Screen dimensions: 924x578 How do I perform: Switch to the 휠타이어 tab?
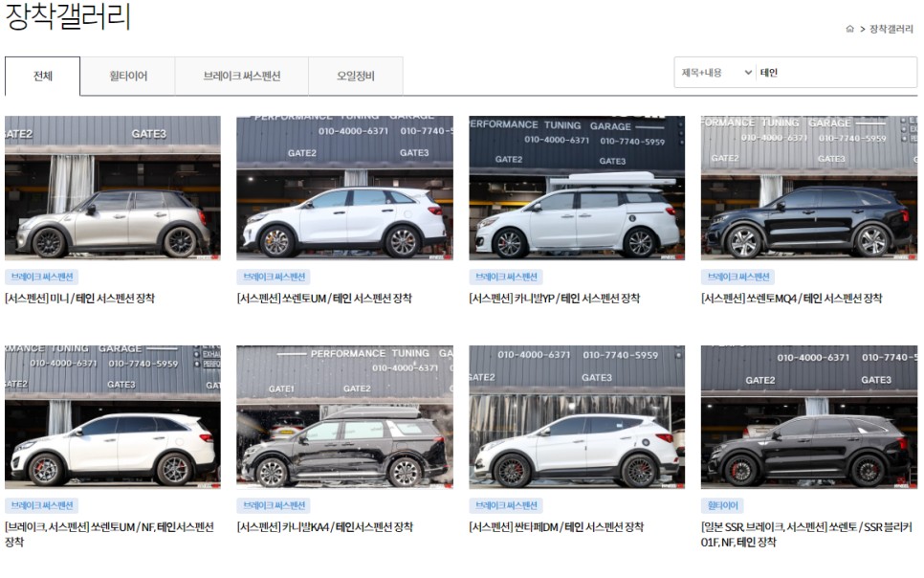(128, 77)
